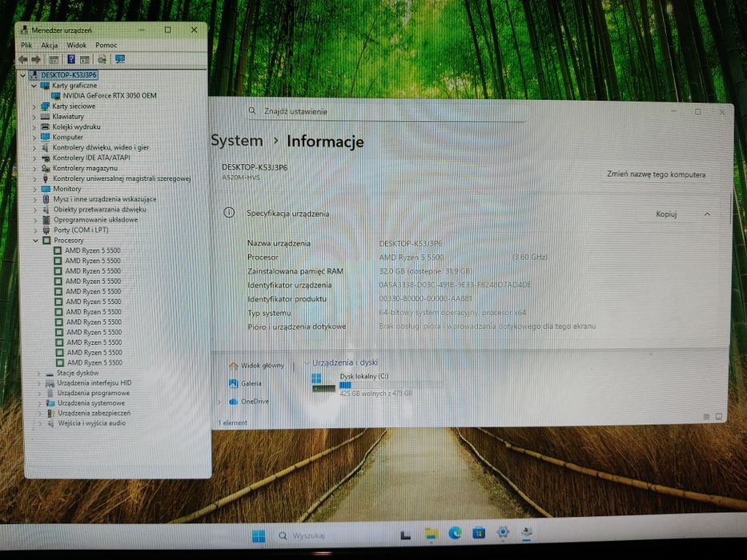Select the first AMD Ryzen 5 5500 entry
The image size is (747, 560).
(93, 250)
